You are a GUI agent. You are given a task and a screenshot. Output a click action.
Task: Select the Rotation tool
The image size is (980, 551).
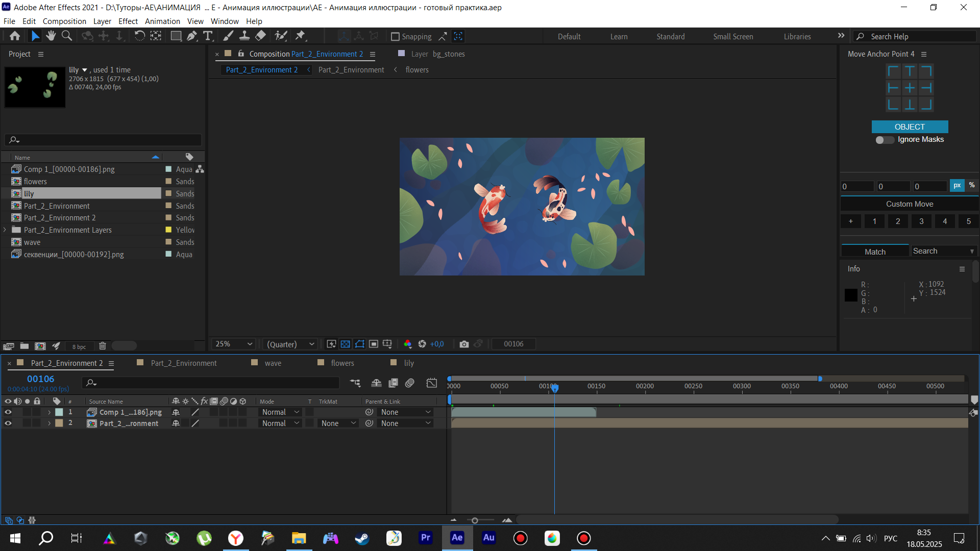coord(139,36)
